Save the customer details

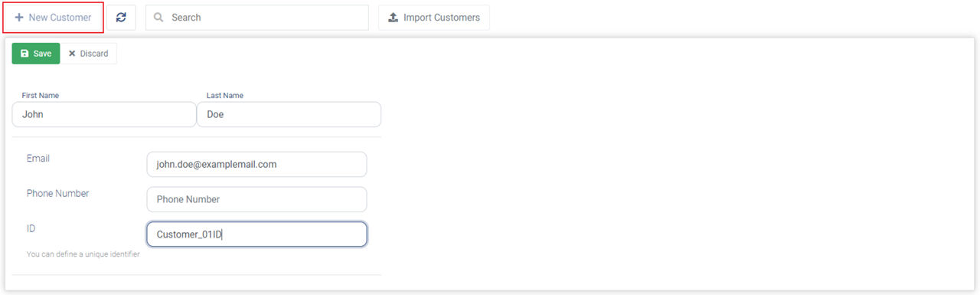(36, 54)
